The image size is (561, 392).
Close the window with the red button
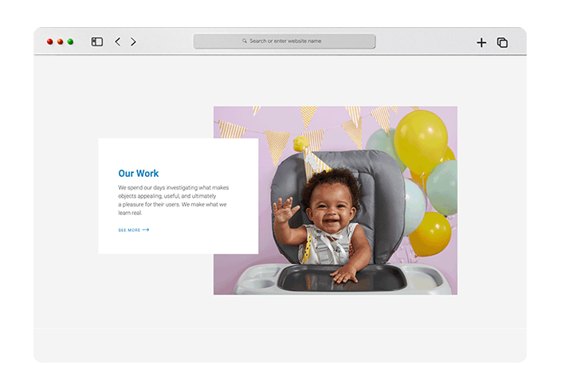tap(49, 41)
